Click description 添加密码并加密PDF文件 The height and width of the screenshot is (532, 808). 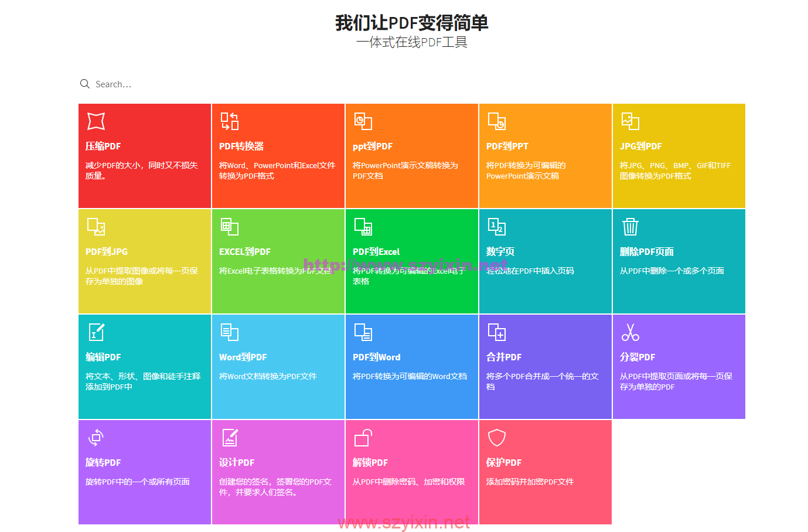(530, 482)
